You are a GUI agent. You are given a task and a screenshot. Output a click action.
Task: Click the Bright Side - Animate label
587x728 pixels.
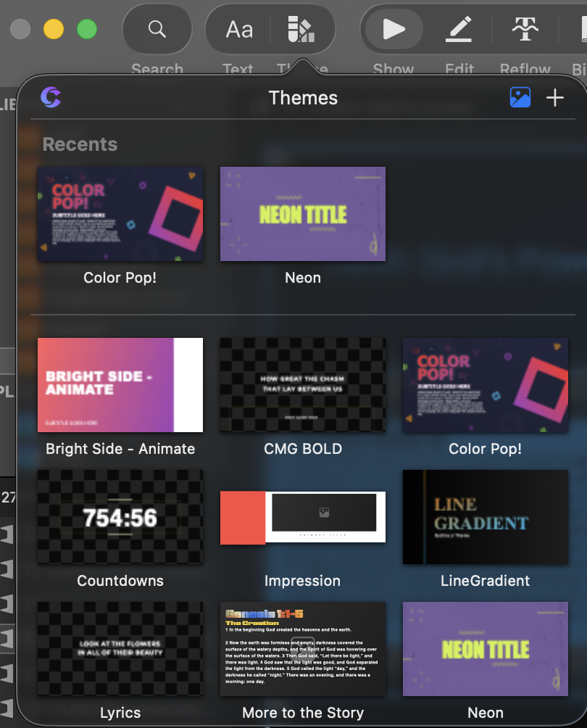click(120, 449)
